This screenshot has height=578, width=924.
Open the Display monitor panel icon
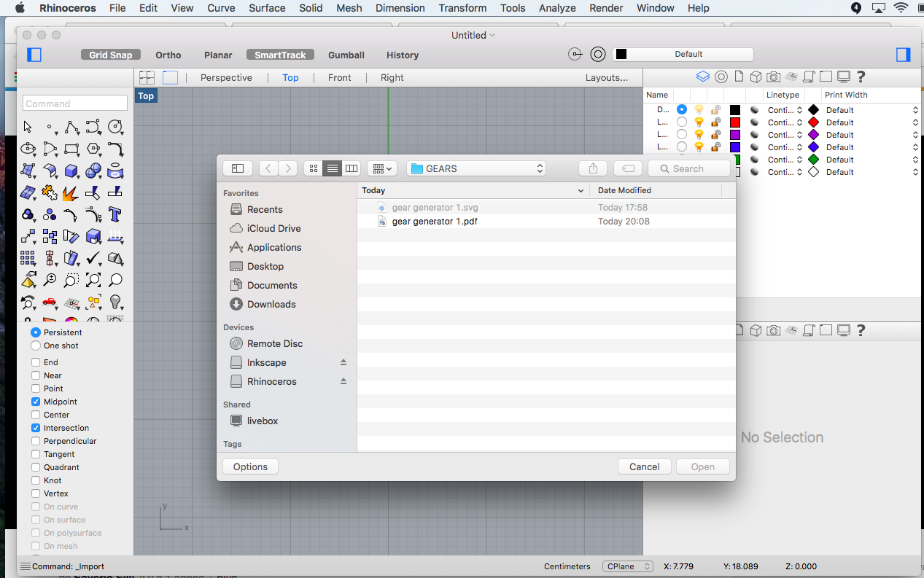(x=844, y=77)
